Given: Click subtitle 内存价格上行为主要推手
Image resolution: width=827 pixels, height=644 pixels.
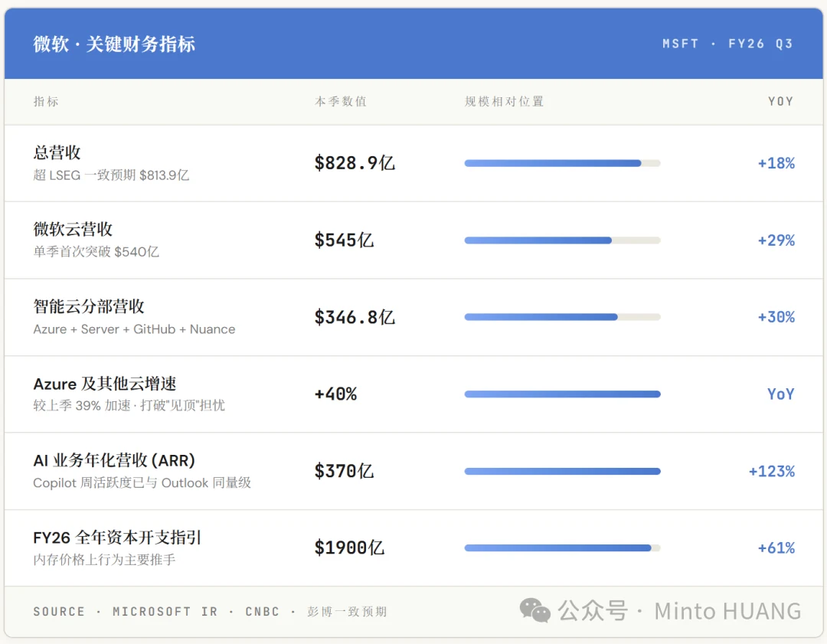Looking at the screenshot, I should point(104,560).
